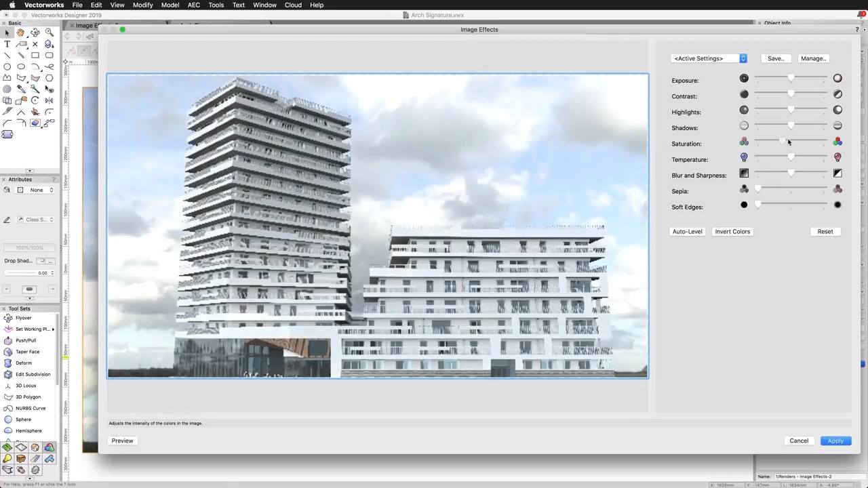
Task: Open the Cloud menu
Action: 293,5
